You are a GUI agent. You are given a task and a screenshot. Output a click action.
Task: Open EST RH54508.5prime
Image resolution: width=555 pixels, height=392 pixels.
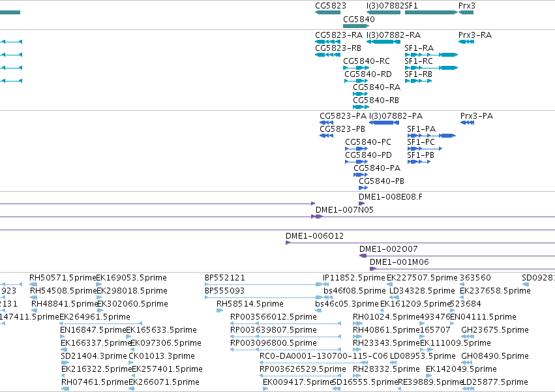64,291
